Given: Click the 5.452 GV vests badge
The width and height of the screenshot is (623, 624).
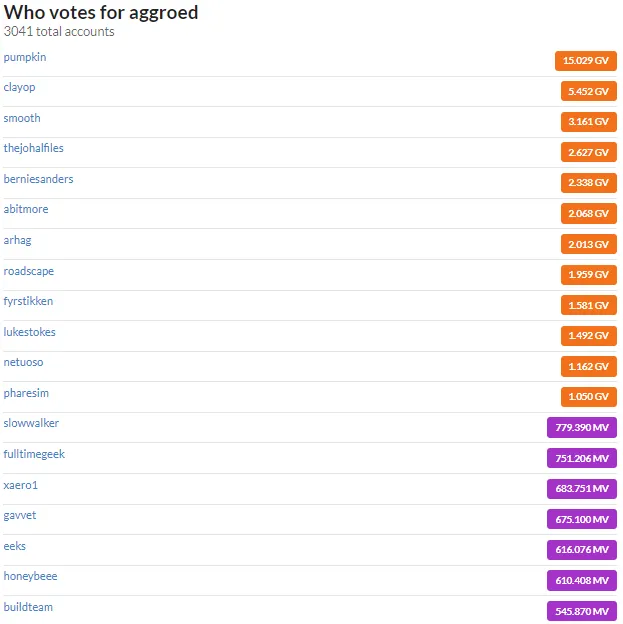Looking at the screenshot, I should [588, 91].
